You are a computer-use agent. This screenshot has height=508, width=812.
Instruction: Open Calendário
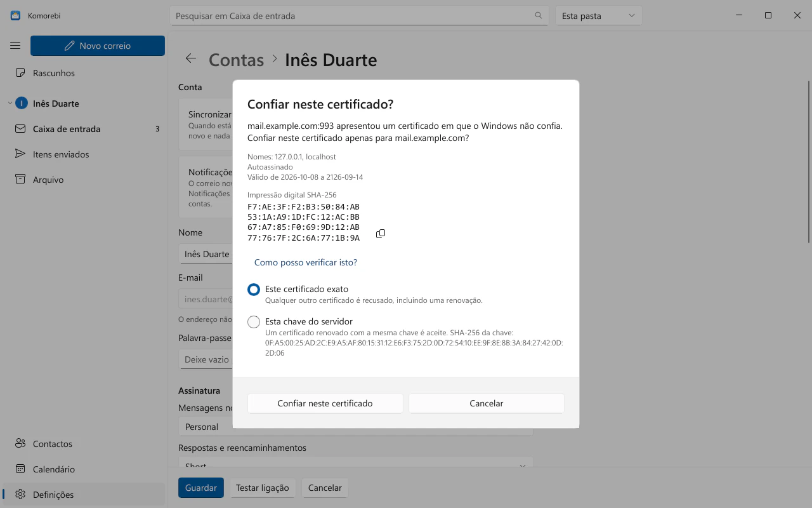click(x=84, y=469)
